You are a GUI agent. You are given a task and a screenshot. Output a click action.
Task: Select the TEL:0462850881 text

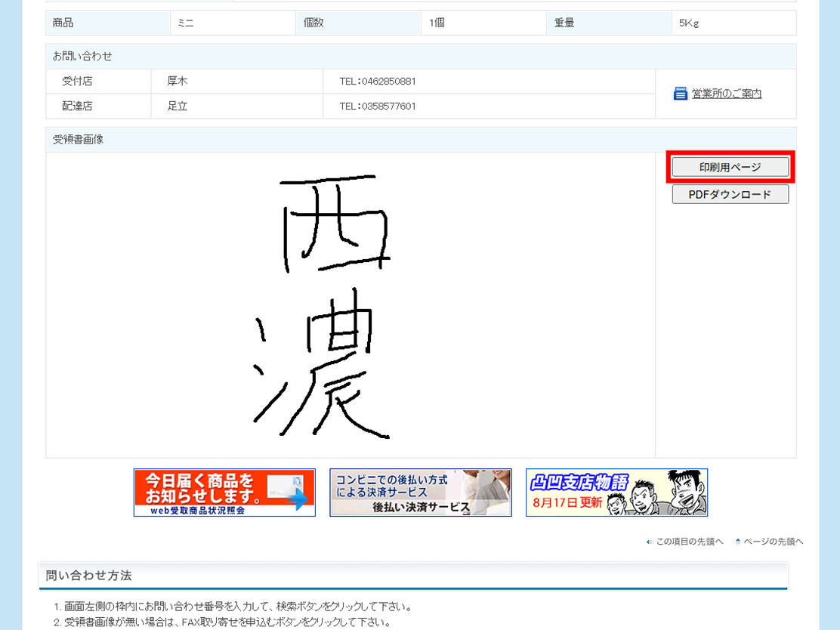point(378,82)
